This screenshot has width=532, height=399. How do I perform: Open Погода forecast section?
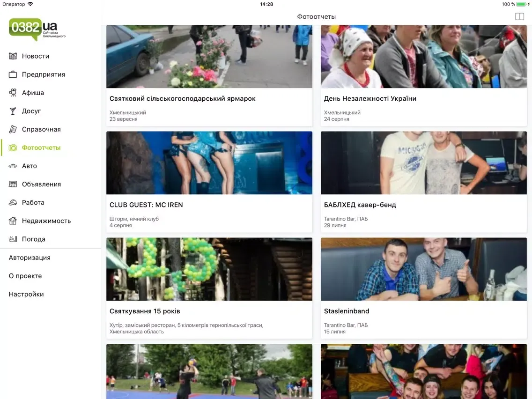point(51,239)
